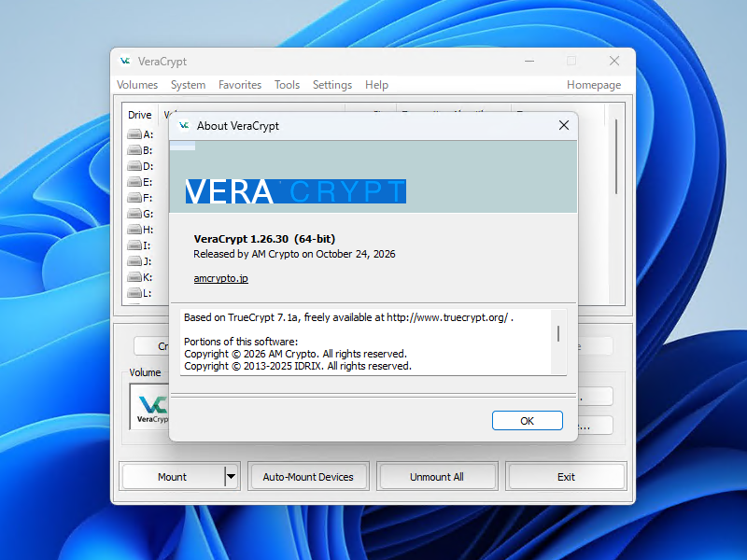Click the Exit button
The height and width of the screenshot is (560, 747).
point(566,477)
